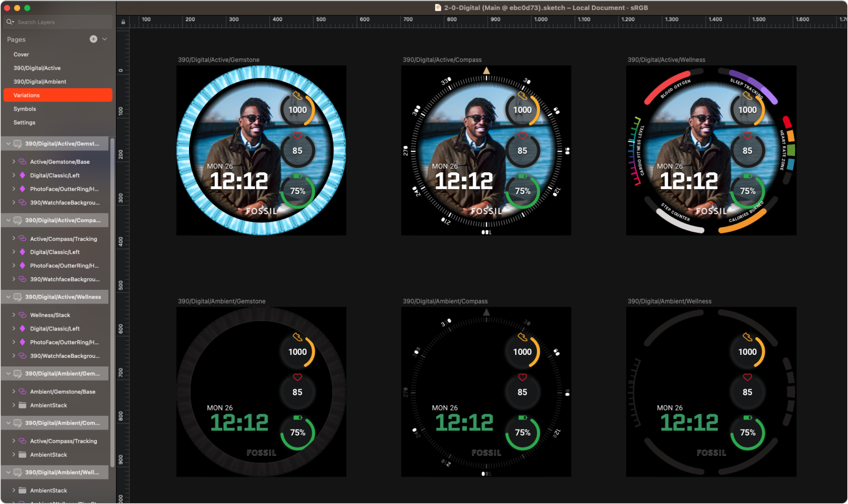Screen dimensions: 848x504
Task: Collapse 390/Digital/Ambient/Gem... artboard group
Action: pyautogui.click(x=8, y=373)
